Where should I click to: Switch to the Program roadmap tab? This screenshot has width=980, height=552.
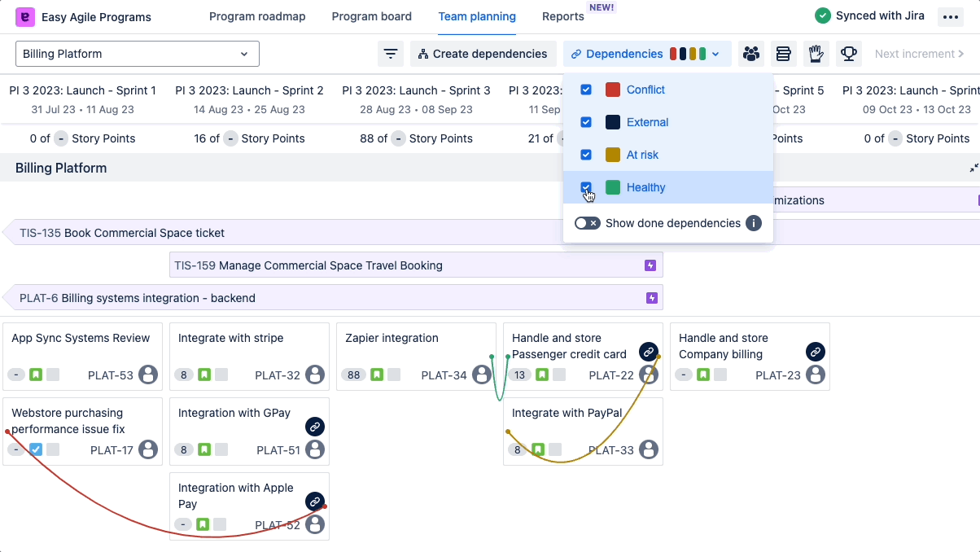(257, 16)
